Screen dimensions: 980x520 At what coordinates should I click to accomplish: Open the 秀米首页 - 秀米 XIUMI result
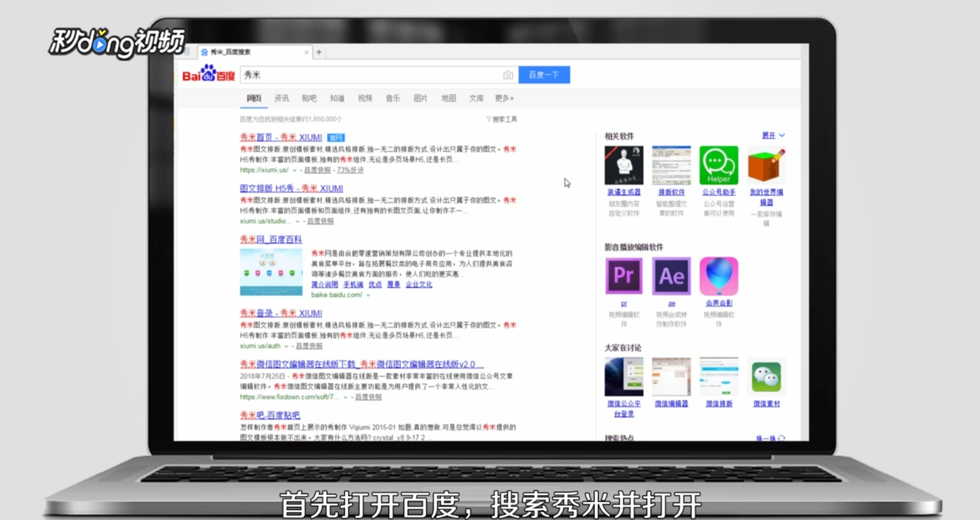[281, 137]
